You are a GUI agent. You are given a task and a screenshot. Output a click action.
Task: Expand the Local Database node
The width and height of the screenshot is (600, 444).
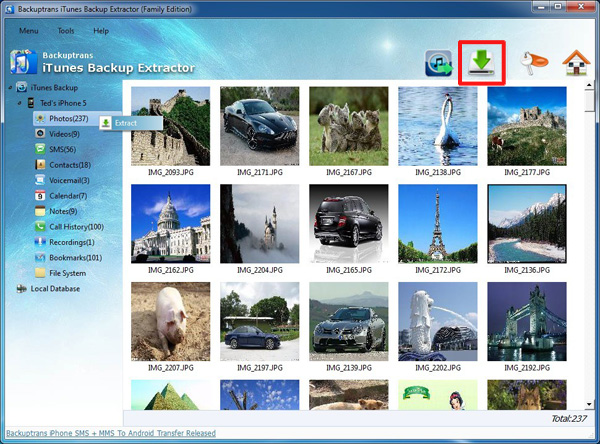9,289
